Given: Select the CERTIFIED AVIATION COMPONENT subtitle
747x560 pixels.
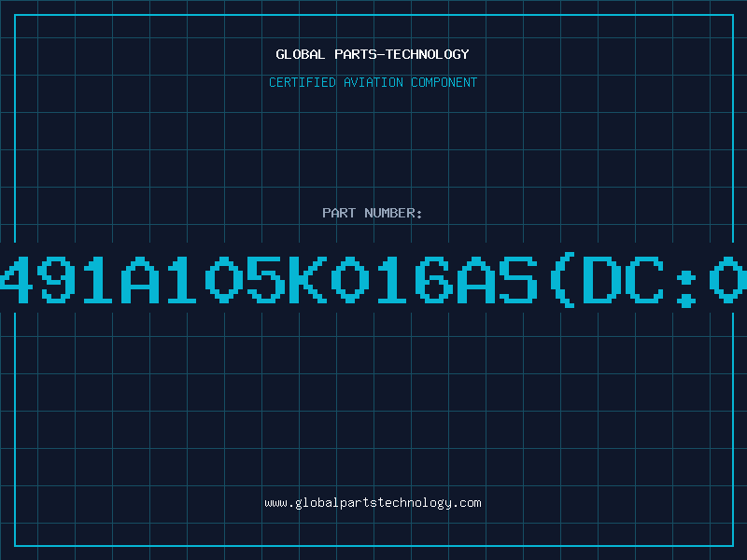Looking at the screenshot, I should (373, 82).
